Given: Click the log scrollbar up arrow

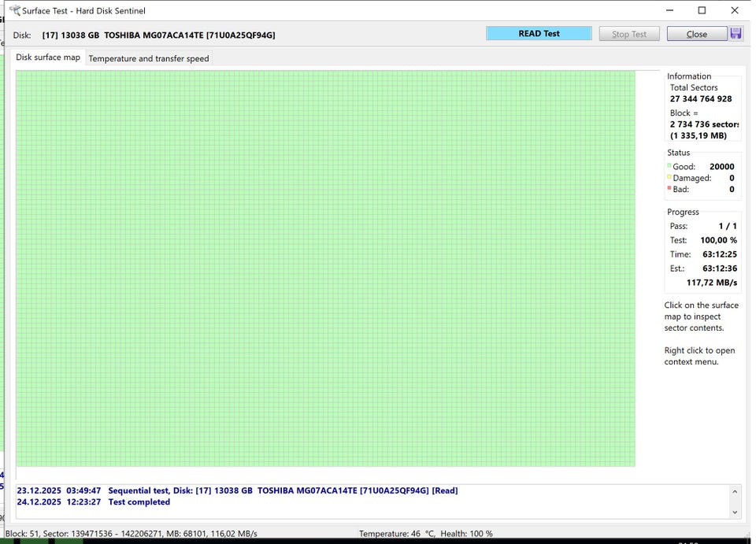Looking at the screenshot, I should click(x=735, y=491).
